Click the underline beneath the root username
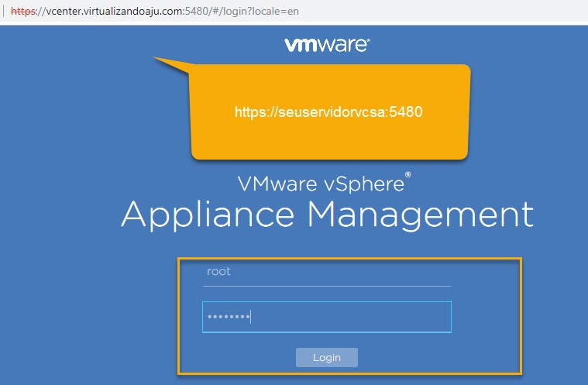 (326, 286)
